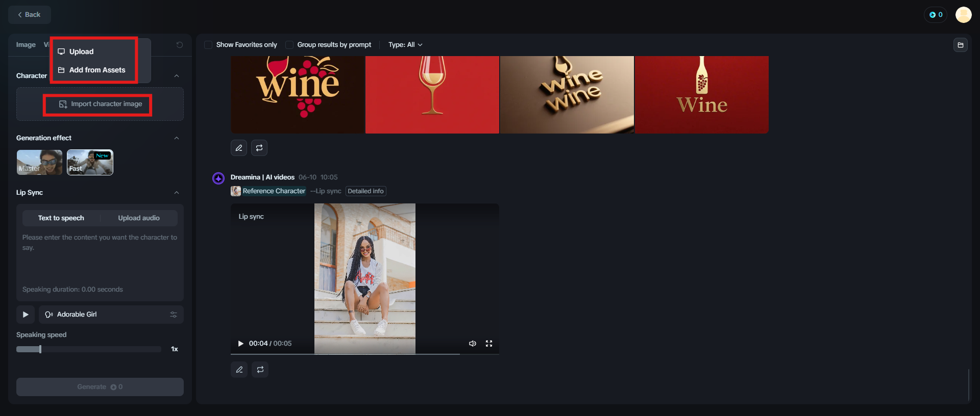Click the 'Speaking duration: 0.00 seconds' text

click(72, 290)
